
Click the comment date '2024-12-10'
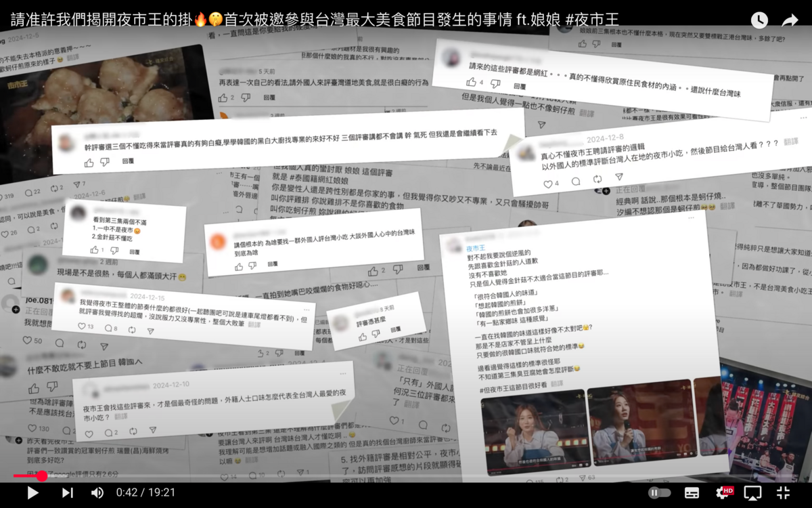(171, 385)
